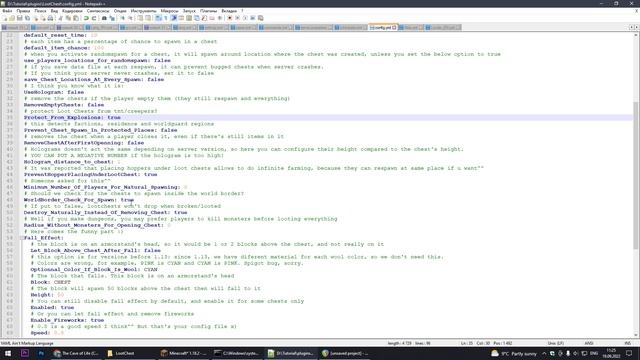Viewport: 640px width, 360px height.
Task: Open the Кодировки menu
Action: (72, 11)
